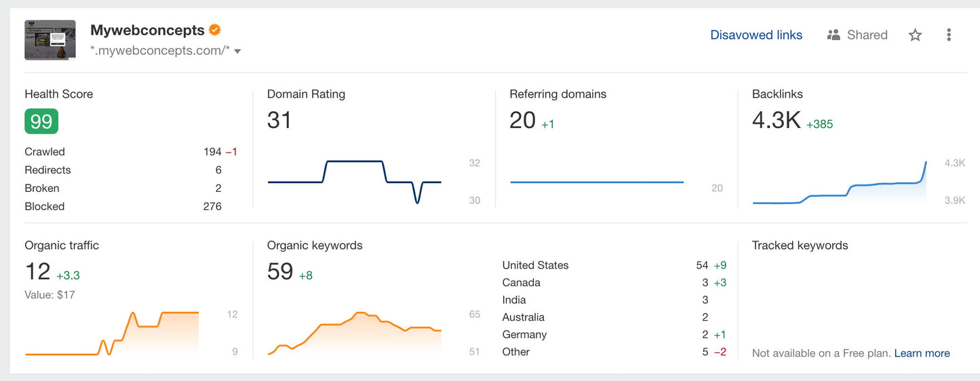The width and height of the screenshot is (980, 381).
Task: Click the Crawled pages count 194
Action: click(x=212, y=152)
